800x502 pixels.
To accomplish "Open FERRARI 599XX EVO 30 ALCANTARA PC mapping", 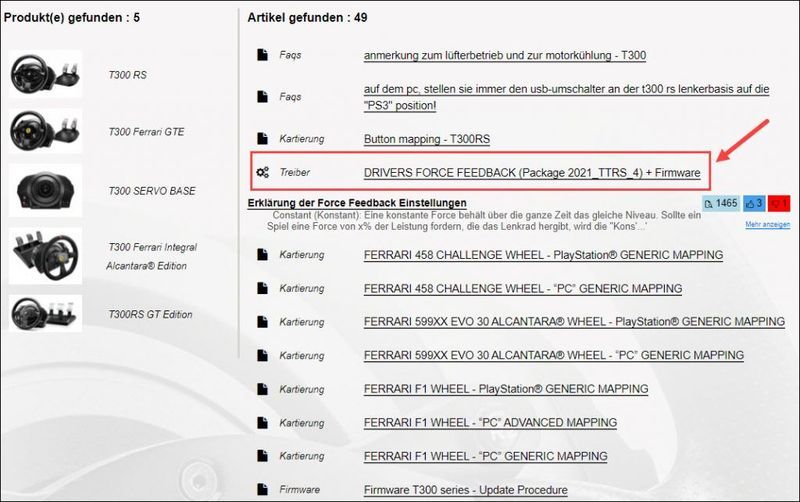I will [554, 355].
